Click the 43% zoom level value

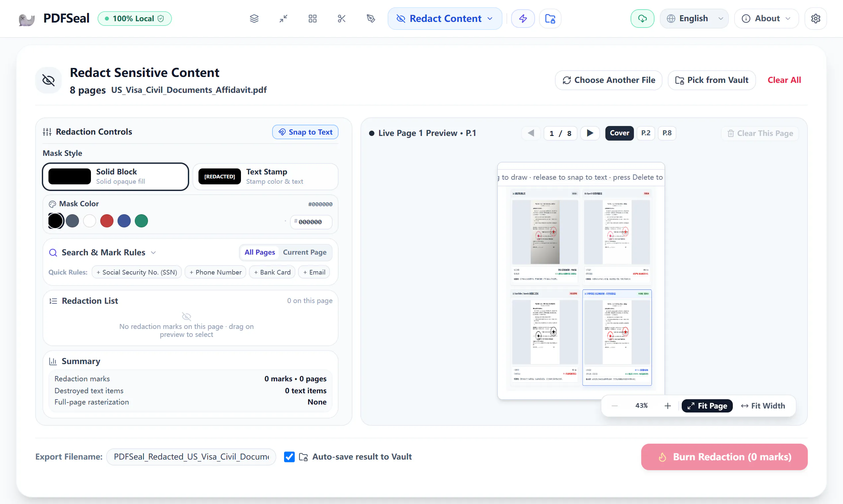[x=642, y=406]
